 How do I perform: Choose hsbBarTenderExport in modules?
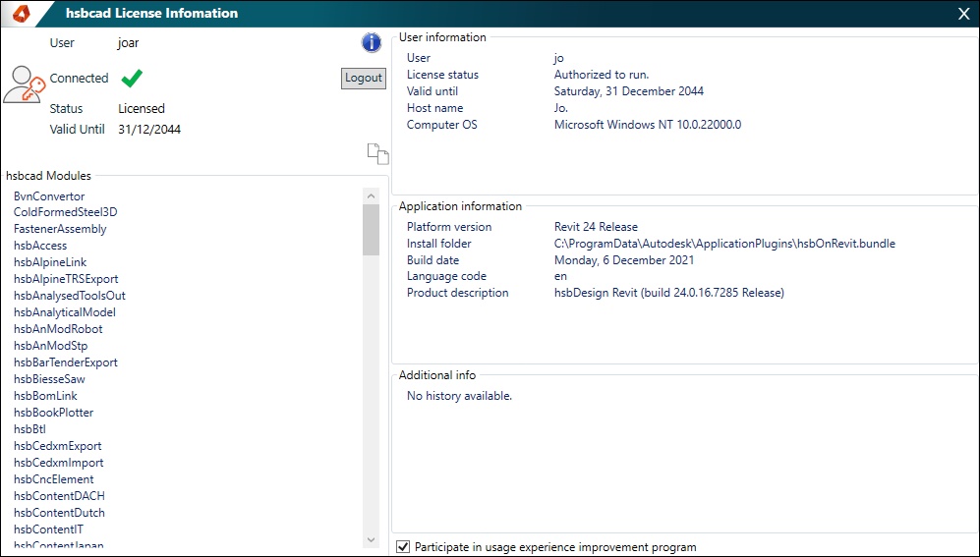[x=66, y=362]
